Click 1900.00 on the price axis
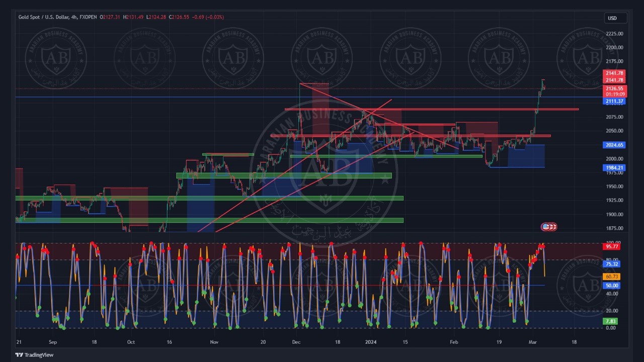 point(615,214)
